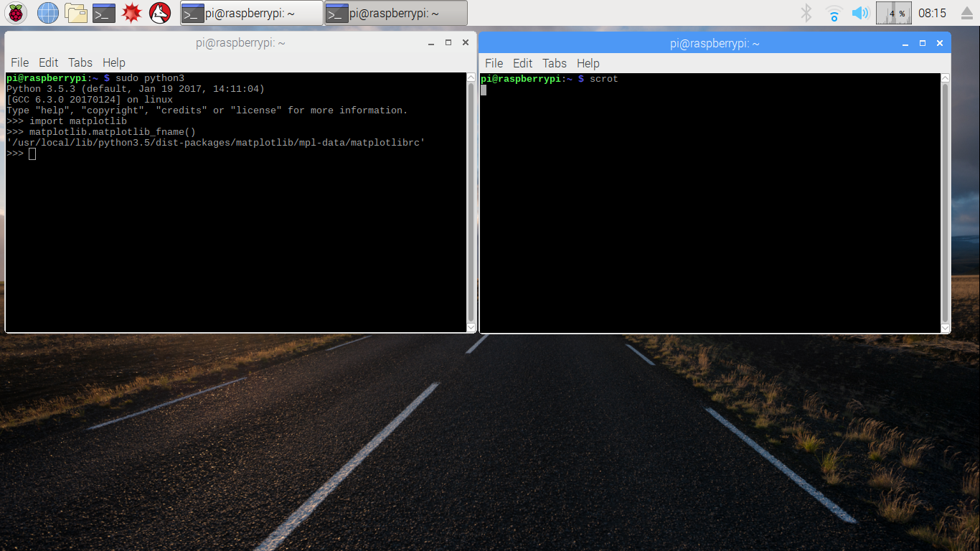The height and width of the screenshot is (551, 980).
Task: Click the eject icon in the panel
Action: [x=967, y=13]
